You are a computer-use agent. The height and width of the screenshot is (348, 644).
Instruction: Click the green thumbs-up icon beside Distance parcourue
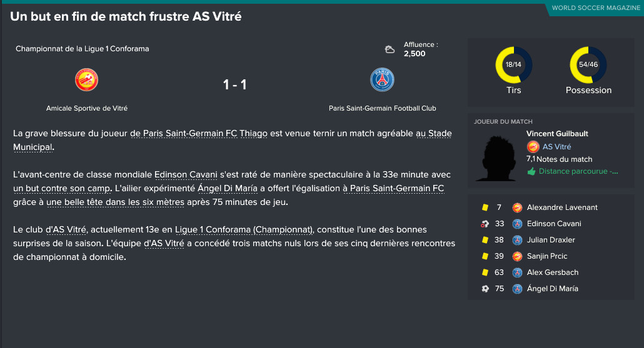coord(531,171)
